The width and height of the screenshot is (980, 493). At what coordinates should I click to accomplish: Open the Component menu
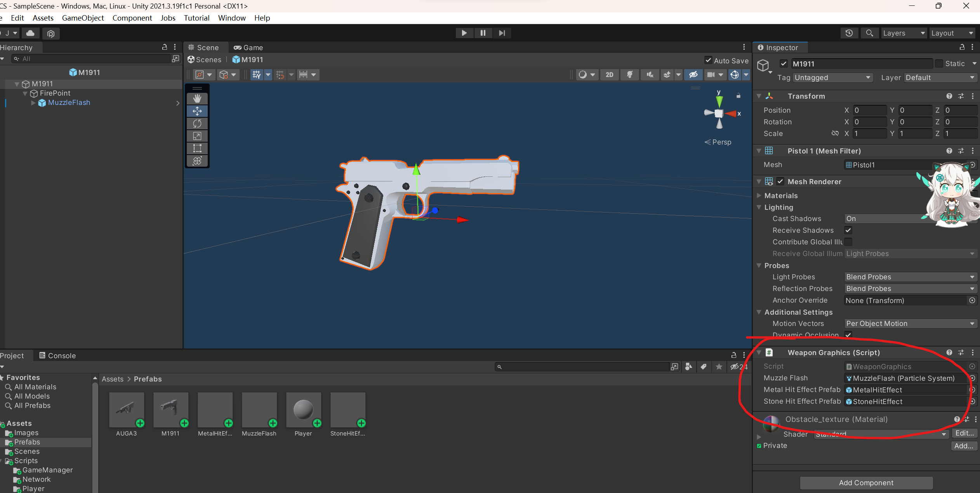tap(132, 18)
